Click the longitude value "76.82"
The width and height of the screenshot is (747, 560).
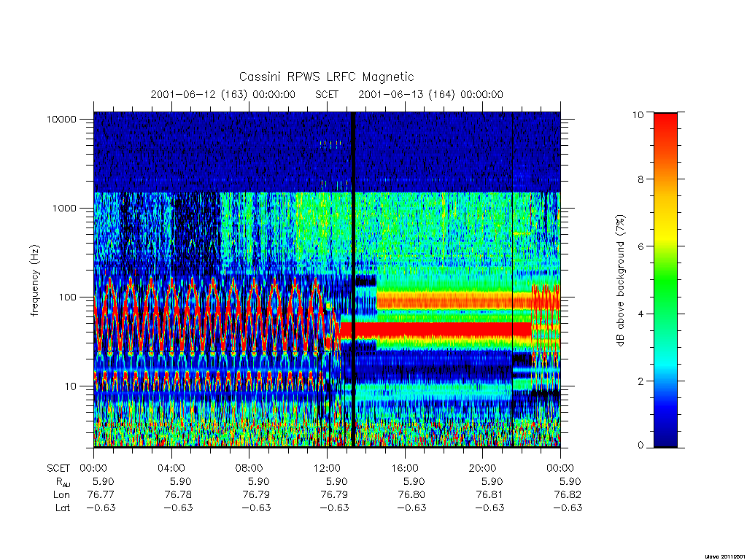568,495
